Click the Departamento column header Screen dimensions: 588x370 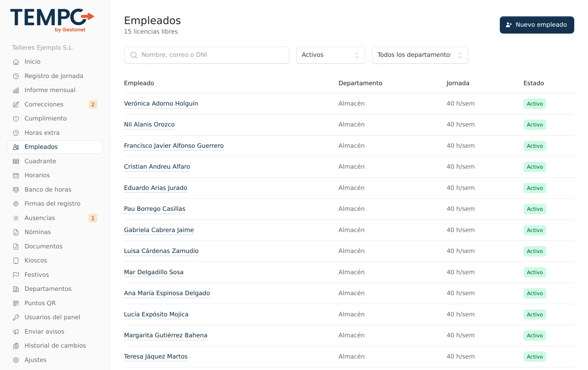pyautogui.click(x=360, y=83)
